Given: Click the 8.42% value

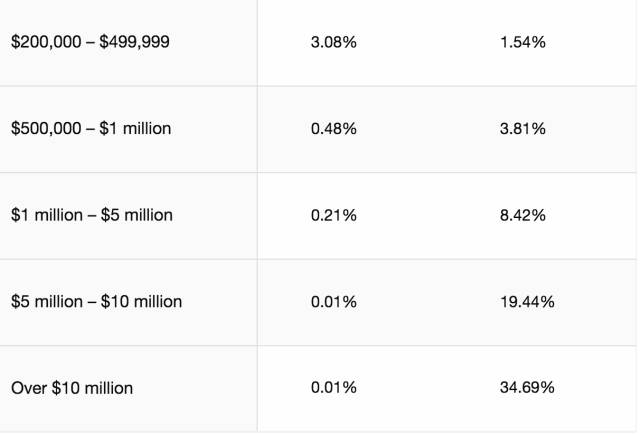Looking at the screenshot, I should [522, 215].
